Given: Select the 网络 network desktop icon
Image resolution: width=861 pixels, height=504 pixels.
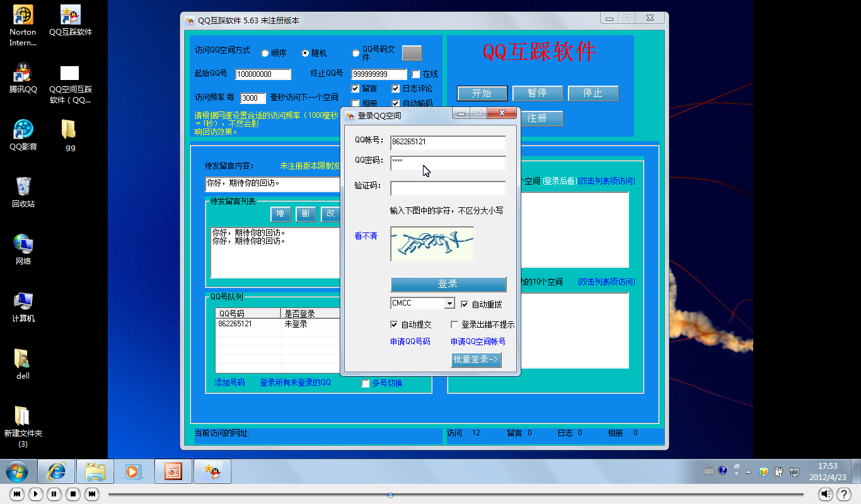Looking at the screenshot, I should coord(23,250).
